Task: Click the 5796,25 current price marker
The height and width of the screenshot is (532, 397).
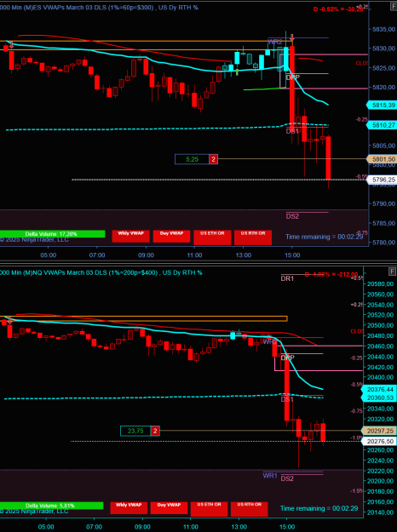Action: point(382,180)
